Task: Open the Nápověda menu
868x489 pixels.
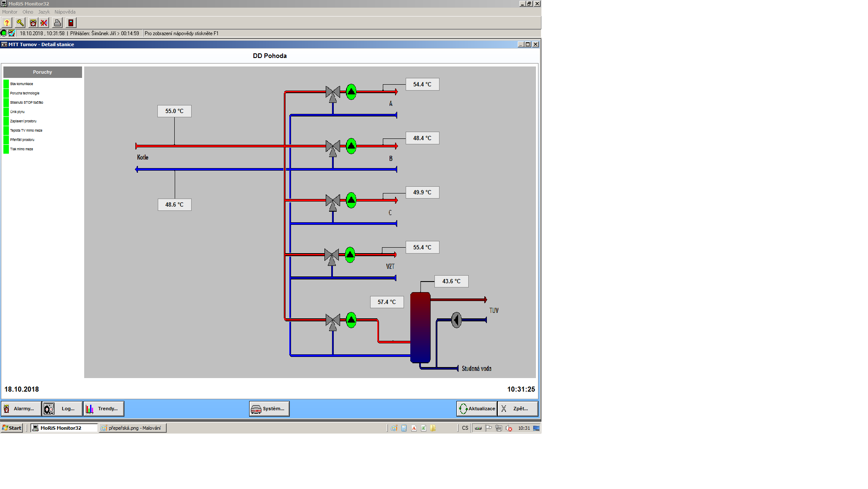Action: 65,12
